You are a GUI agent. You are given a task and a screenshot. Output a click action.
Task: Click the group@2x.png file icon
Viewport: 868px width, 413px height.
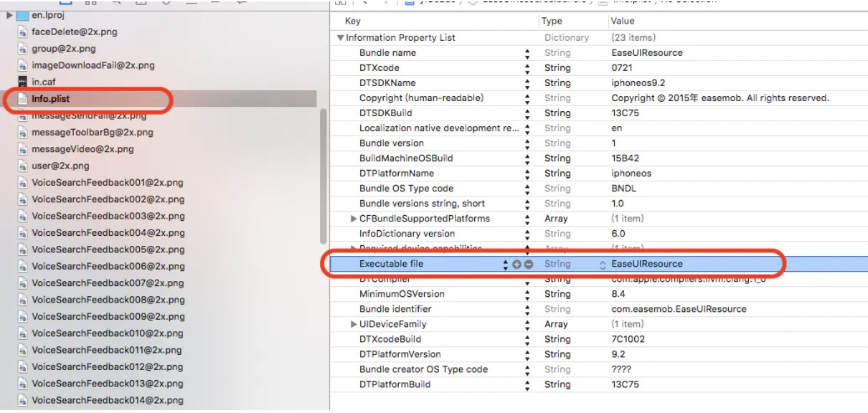point(22,49)
